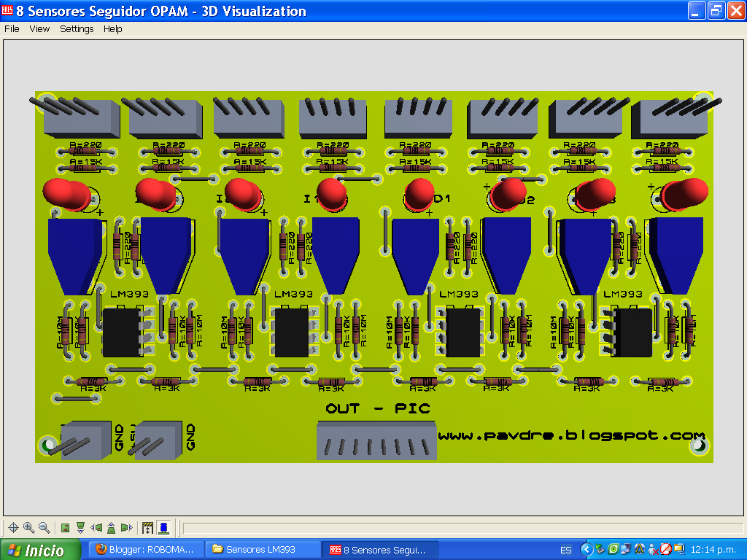Click the 12:14 p.m. clock
This screenshot has width=747, height=560.
pyautogui.click(x=713, y=550)
